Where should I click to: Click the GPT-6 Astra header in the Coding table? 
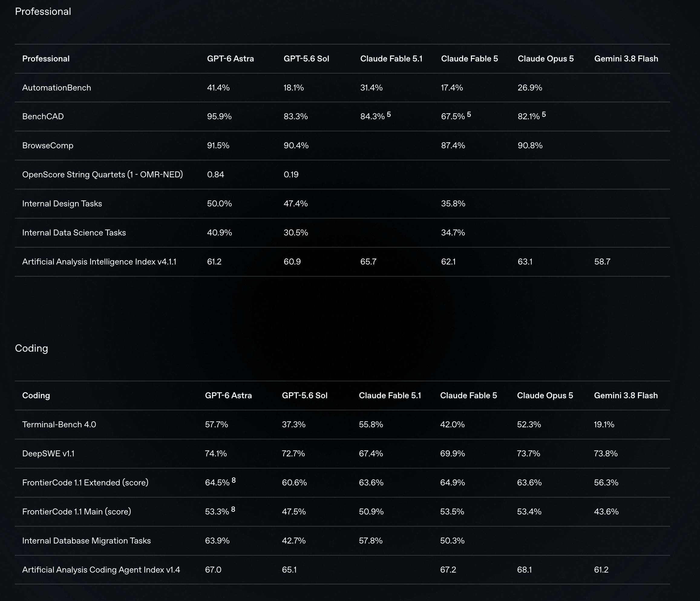click(228, 396)
